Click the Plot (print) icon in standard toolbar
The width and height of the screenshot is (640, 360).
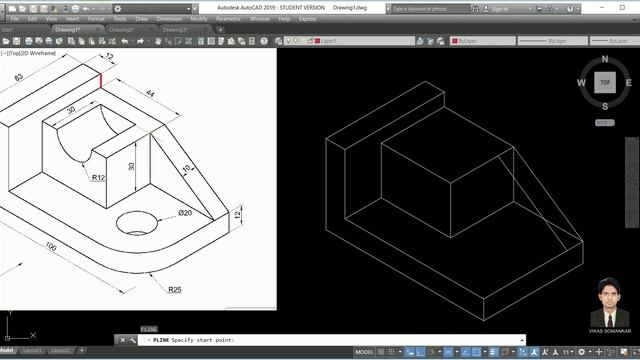(29, 41)
